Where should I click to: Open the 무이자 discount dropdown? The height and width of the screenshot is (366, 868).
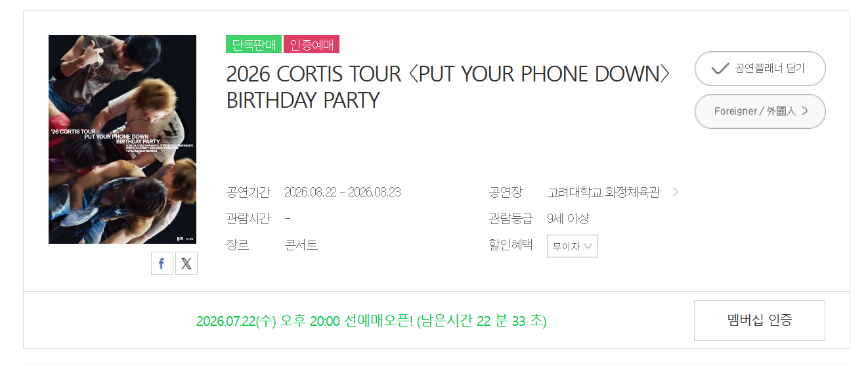pyautogui.click(x=573, y=246)
